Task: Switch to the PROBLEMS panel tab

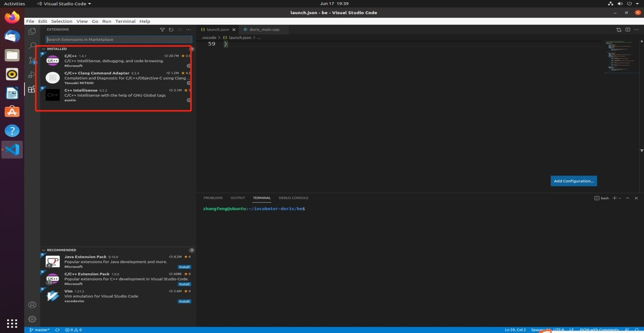Action: (213, 198)
